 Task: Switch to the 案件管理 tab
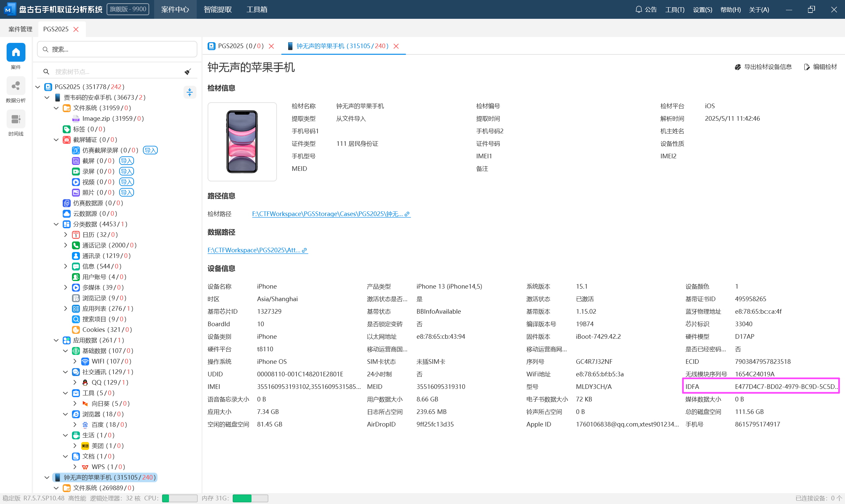coord(20,29)
